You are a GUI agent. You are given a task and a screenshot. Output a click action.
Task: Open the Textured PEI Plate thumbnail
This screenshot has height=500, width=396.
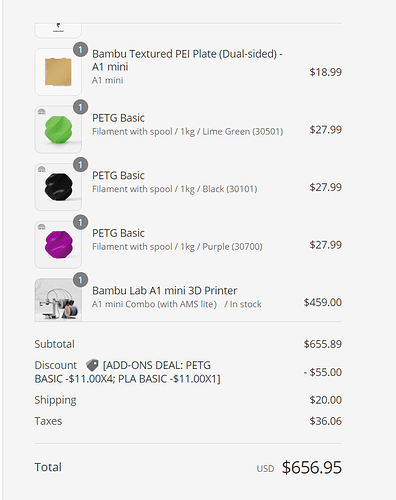pos(58,72)
